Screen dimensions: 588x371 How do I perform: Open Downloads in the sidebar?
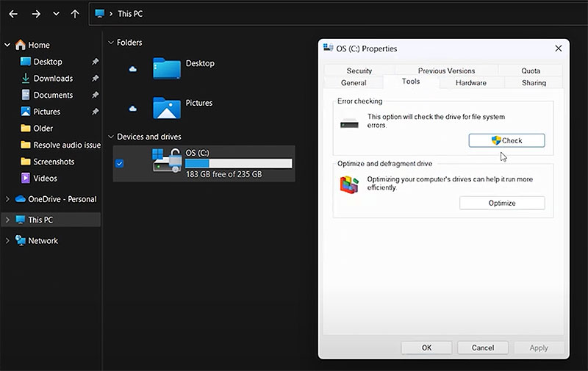click(x=53, y=79)
